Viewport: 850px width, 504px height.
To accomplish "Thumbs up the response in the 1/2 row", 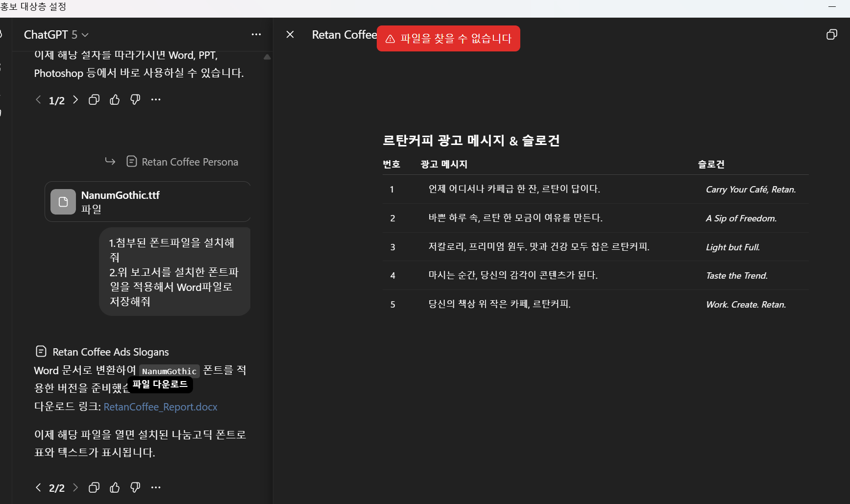I will [x=115, y=100].
